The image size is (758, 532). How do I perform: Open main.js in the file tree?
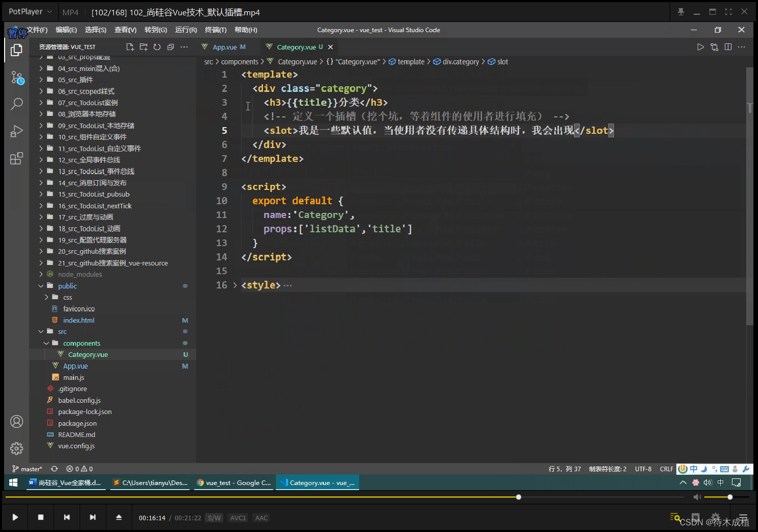click(74, 377)
